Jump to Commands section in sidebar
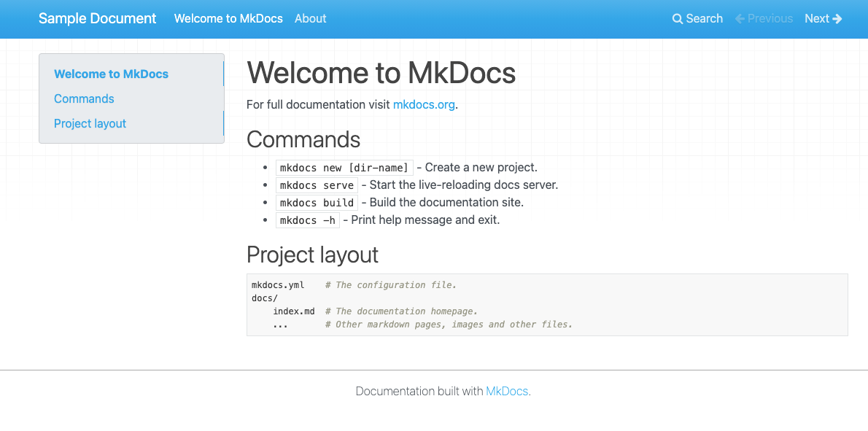Screen dimensions: 868x431 [84, 98]
